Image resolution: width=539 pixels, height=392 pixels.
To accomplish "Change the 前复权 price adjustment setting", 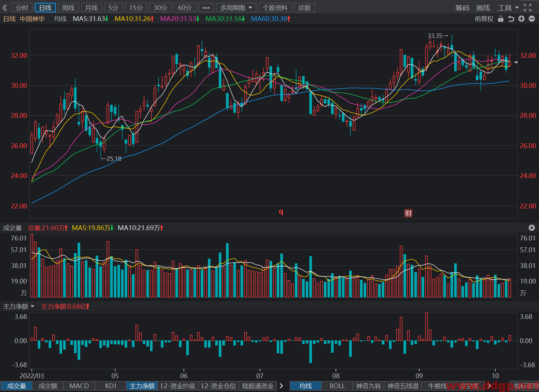I will [x=484, y=19].
